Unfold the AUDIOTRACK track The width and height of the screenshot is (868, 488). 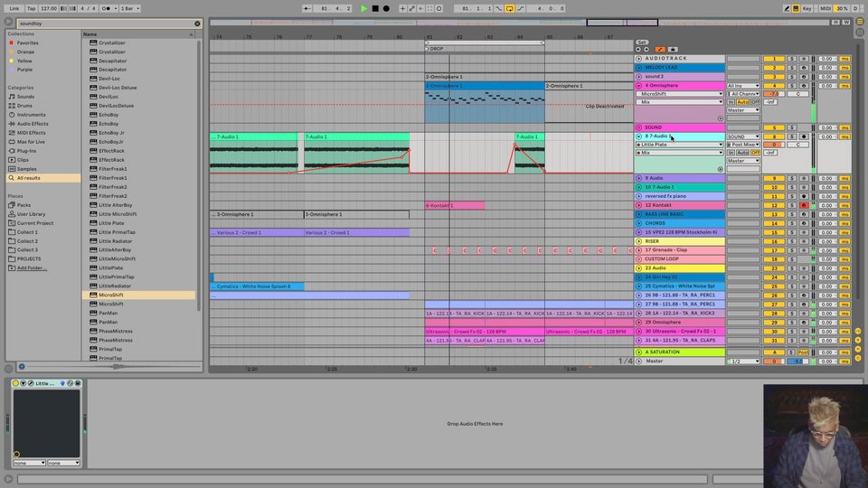(x=639, y=58)
